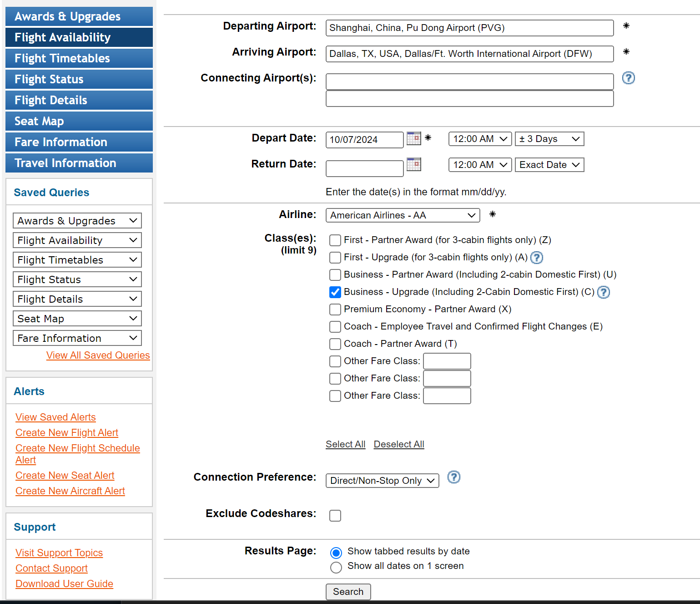
Task: Open the Connection Preference dropdown
Action: coord(382,481)
